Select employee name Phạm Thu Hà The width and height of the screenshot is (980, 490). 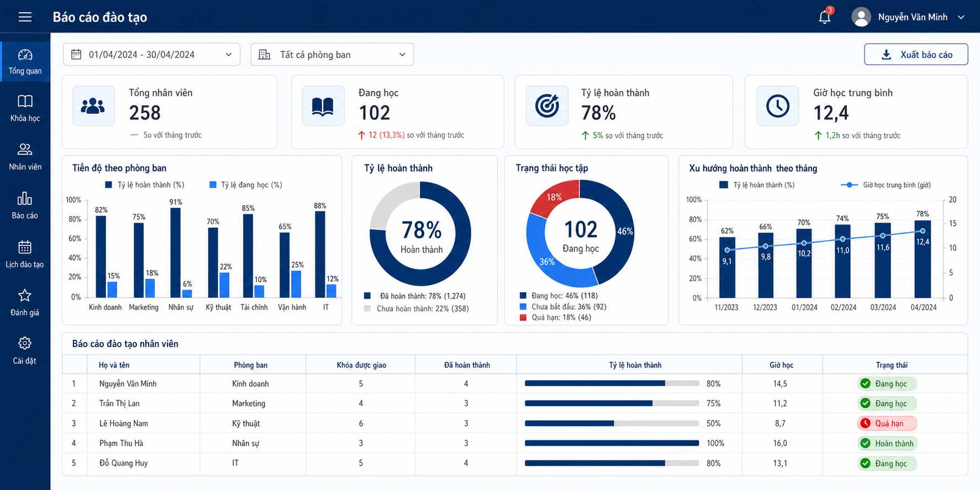121,443
